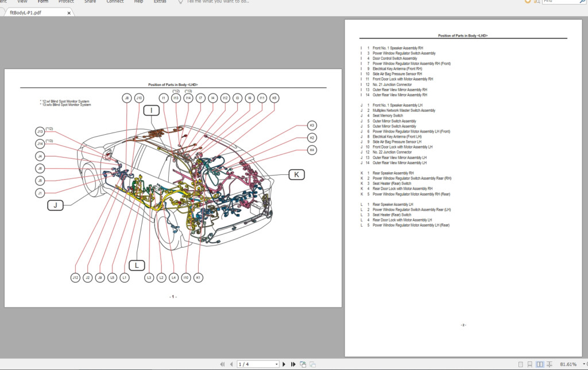Click the next view icon in status bar
The image size is (588, 370).
pos(312,364)
